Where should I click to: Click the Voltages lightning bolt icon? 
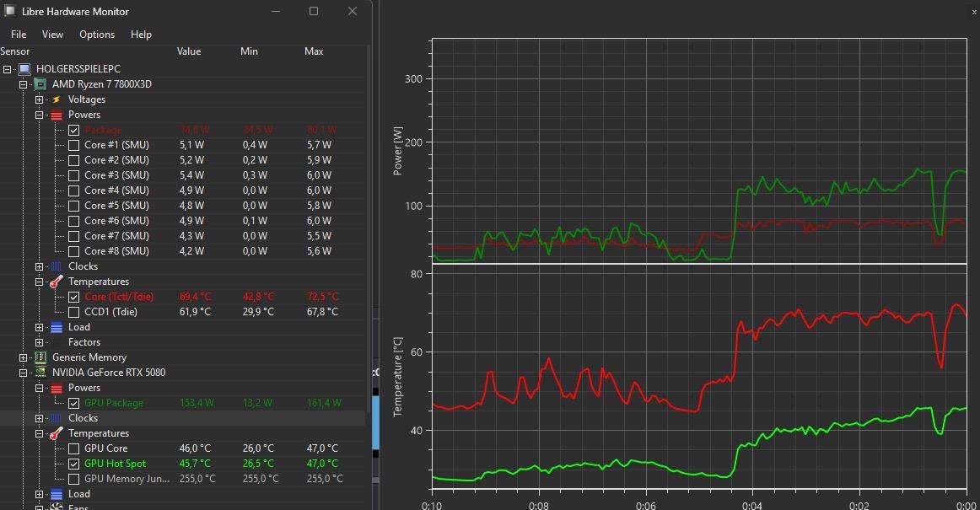pyautogui.click(x=57, y=99)
